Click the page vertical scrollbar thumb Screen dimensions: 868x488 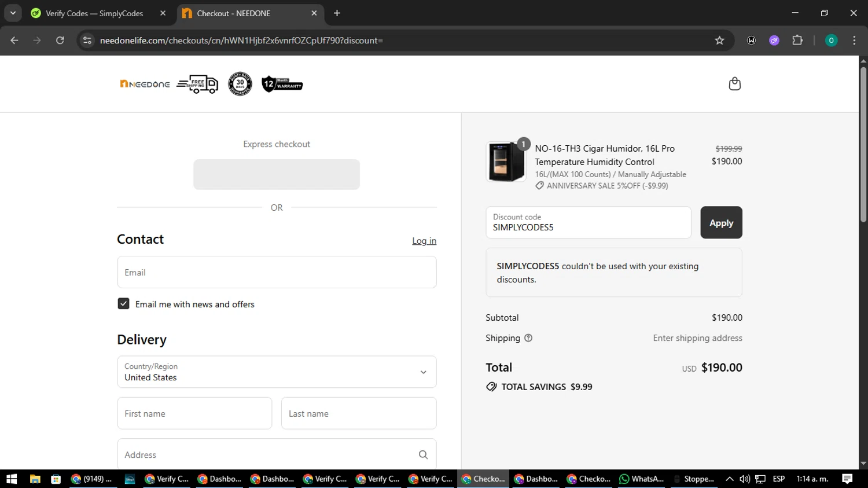[x=863, y=145]
